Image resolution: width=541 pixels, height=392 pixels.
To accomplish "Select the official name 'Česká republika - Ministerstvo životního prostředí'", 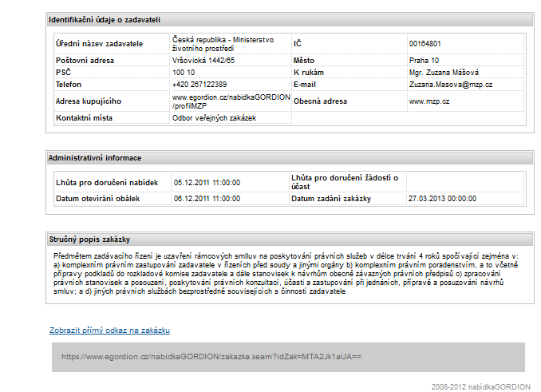I will coord(223,43).
